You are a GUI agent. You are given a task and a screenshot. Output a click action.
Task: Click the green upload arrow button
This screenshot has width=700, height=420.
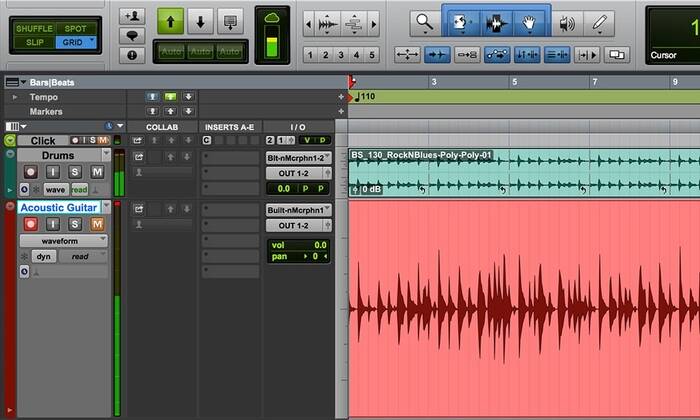click(170, 21)
